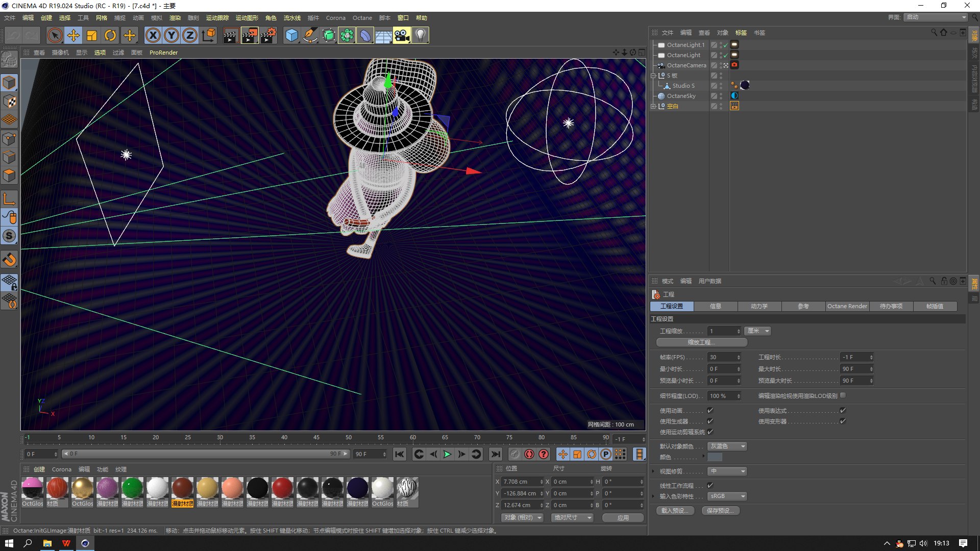Open the green array modeling objects tool
This screenshot has height=551, width=980.
[x=347, y=35]
